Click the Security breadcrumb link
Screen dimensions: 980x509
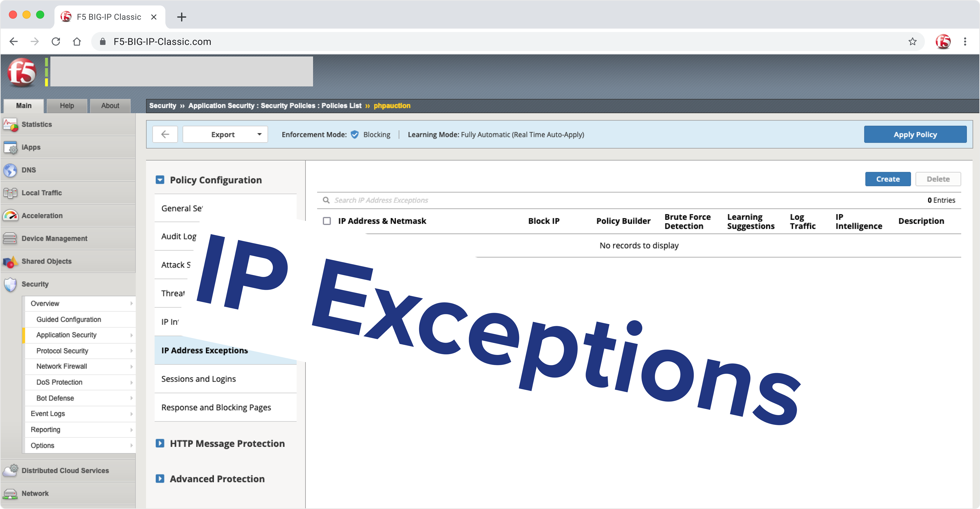pyautogui.click(x=163, y=106)
